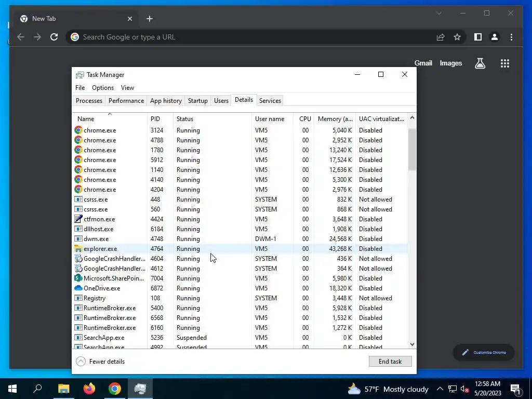This screenshot has height=399, width=532.
Task: Sort by the PID column header
Action: [x=160, y=119]
